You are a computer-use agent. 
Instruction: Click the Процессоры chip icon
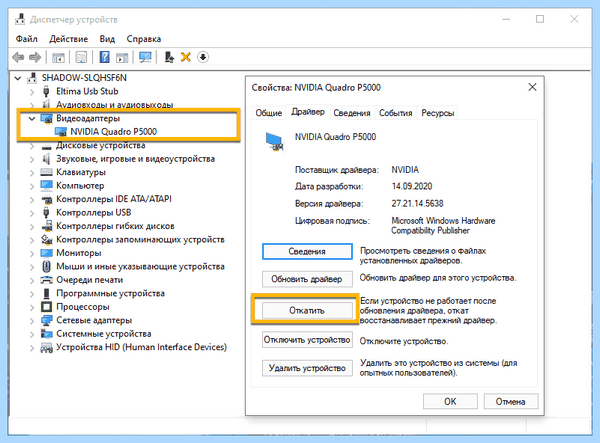point(46,307)
